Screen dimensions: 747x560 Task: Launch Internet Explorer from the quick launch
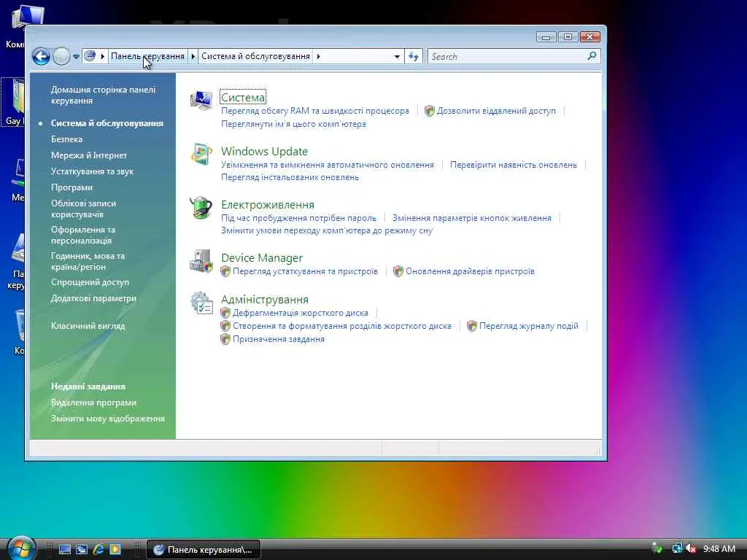pos(98,549)
